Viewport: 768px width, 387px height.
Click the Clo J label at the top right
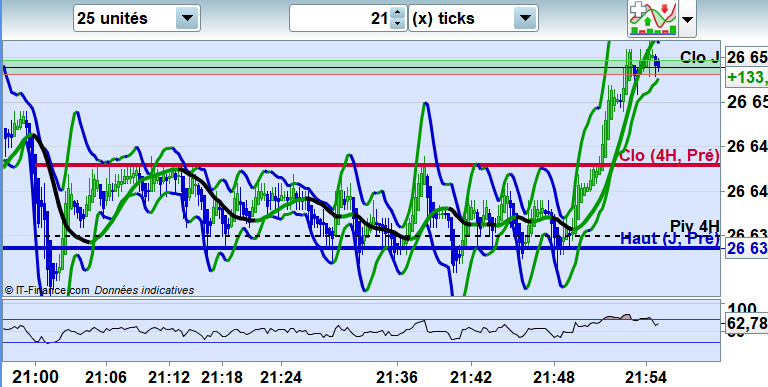pyautogui.click(x=699, y=57)
